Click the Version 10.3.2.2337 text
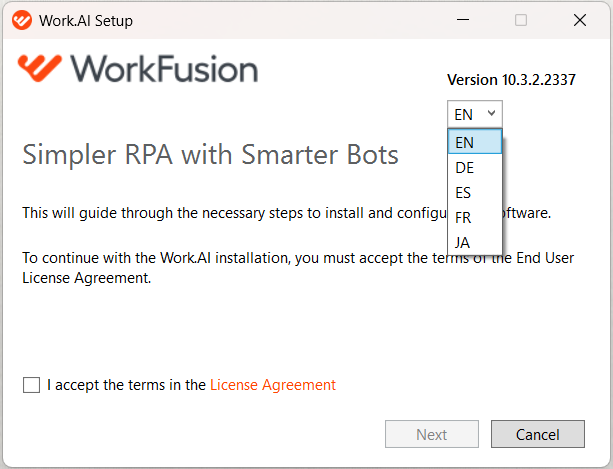Screen dimensions: 613x469 point(511,80)
